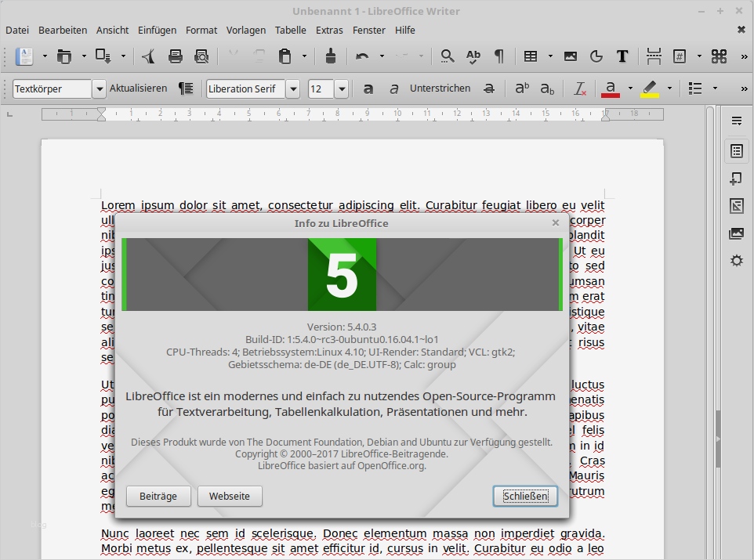The image size is (754, 560).
Task: Toggle italic formatting
Action: [393, 89]
